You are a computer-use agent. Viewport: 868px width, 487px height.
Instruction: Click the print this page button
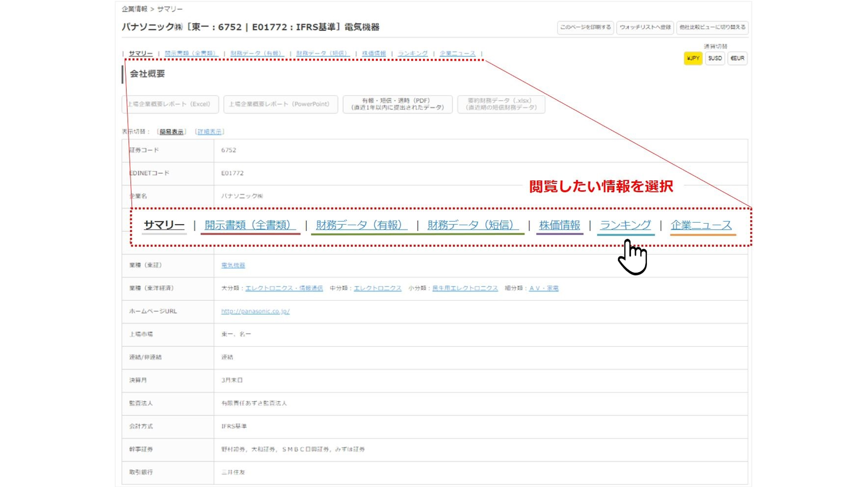point(585,27)
